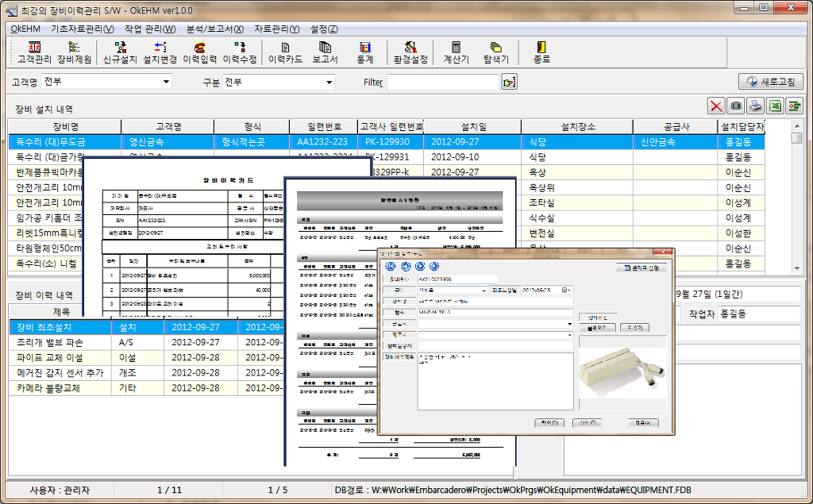Open the 이력카드 history card tool

pyautogui.click(x=285, y=52)
